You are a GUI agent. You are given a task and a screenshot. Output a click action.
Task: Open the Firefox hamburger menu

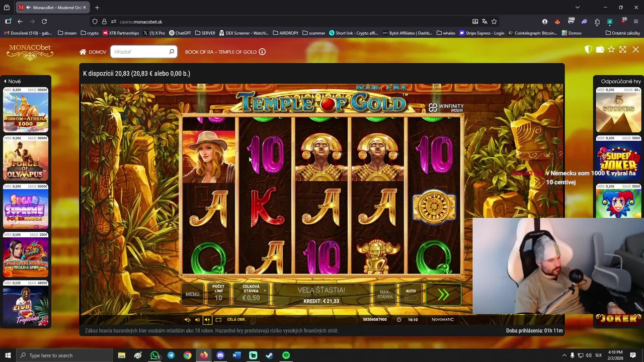pos(636,22)
